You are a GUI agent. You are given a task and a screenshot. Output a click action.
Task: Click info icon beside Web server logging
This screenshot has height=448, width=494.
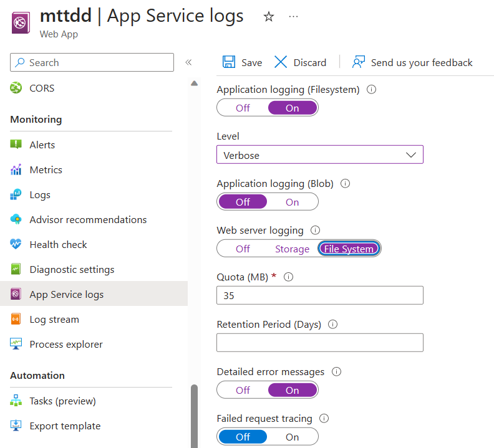tap(315, 231)
